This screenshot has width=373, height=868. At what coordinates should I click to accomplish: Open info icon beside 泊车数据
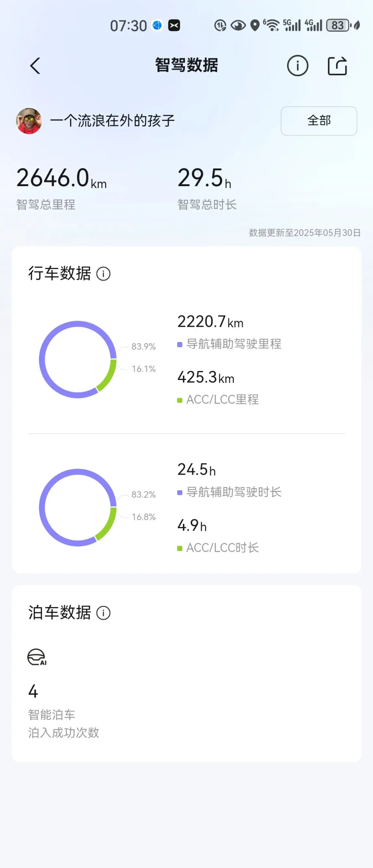point(103,613)
